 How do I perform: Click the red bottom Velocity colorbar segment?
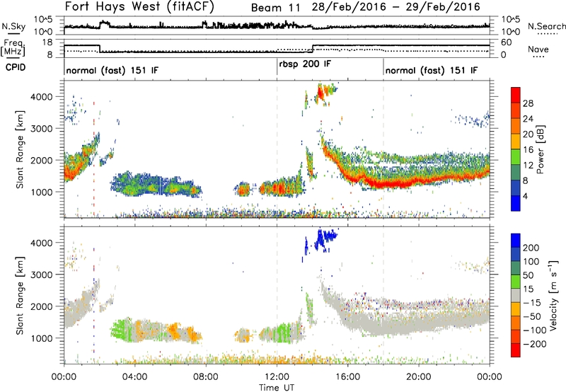point(516,350)
